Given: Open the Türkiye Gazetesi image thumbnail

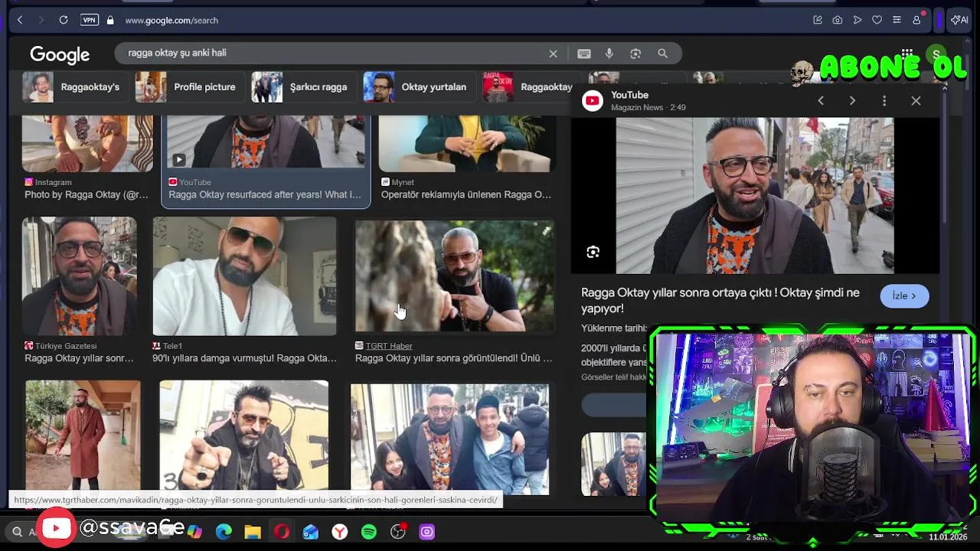Looking at the screenshot, I should [80, 276].
